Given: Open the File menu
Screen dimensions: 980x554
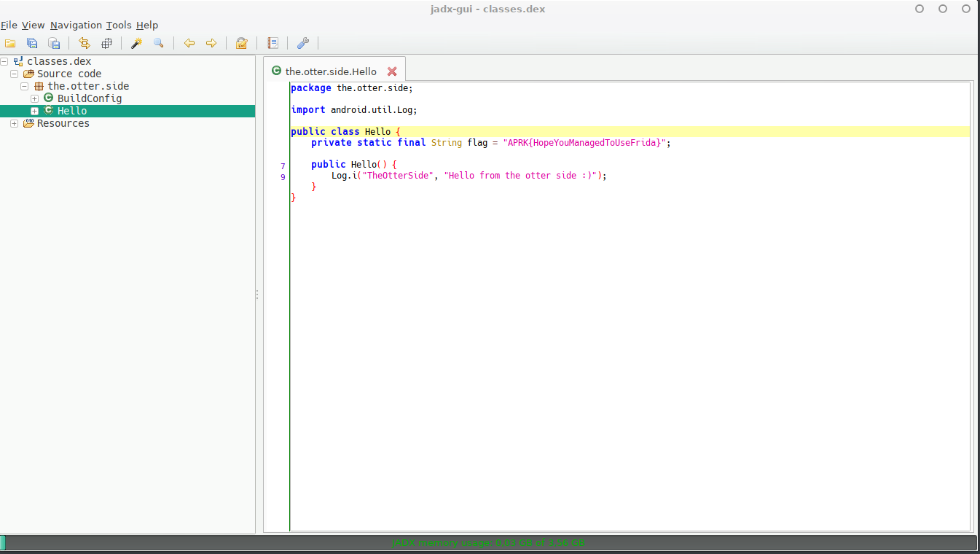Looking at the screenshot, I should (x=9, y=25).
